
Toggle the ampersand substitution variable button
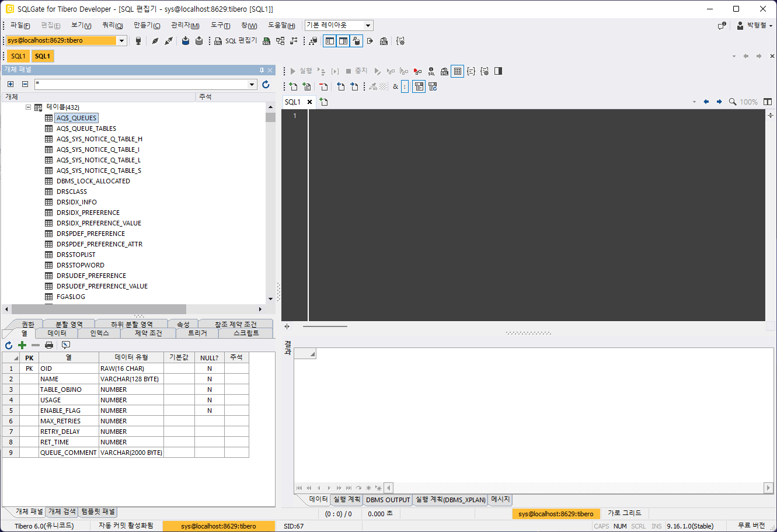click(395, 86)
